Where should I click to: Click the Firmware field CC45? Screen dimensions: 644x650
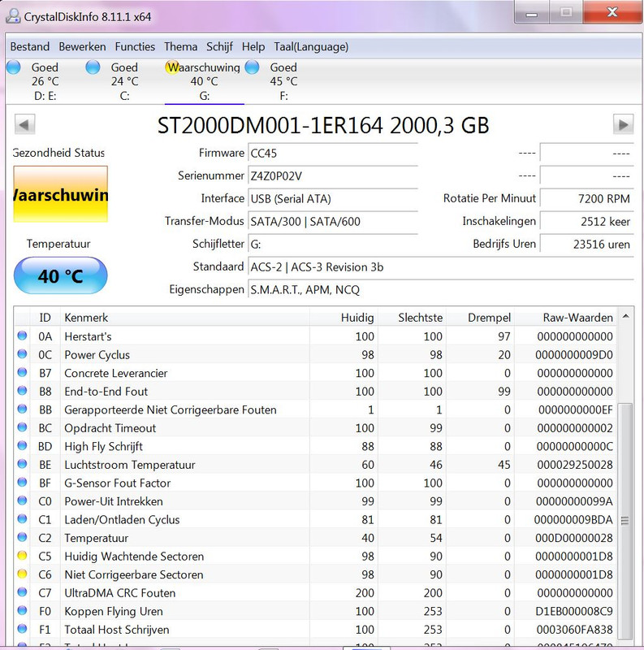point(333,154)
